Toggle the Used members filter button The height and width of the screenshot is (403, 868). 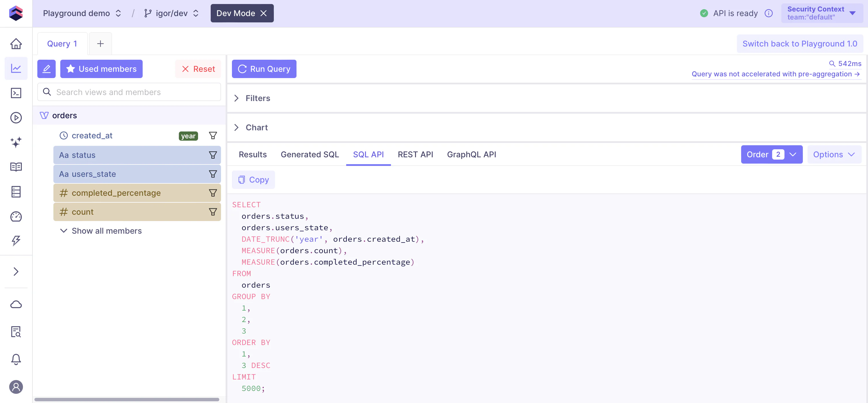tap(101, 69)
